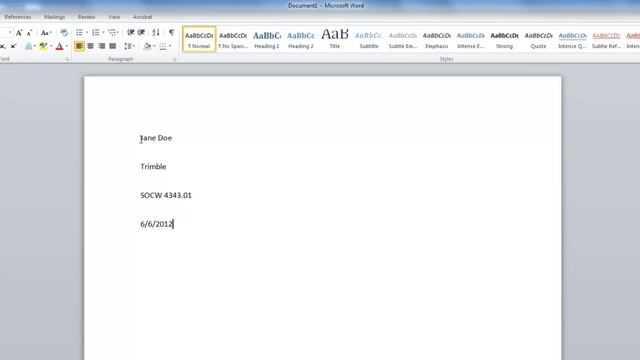640x360 pixels.
Task: Apply the Subtle Reference style
Action: (x=606, y=39)
